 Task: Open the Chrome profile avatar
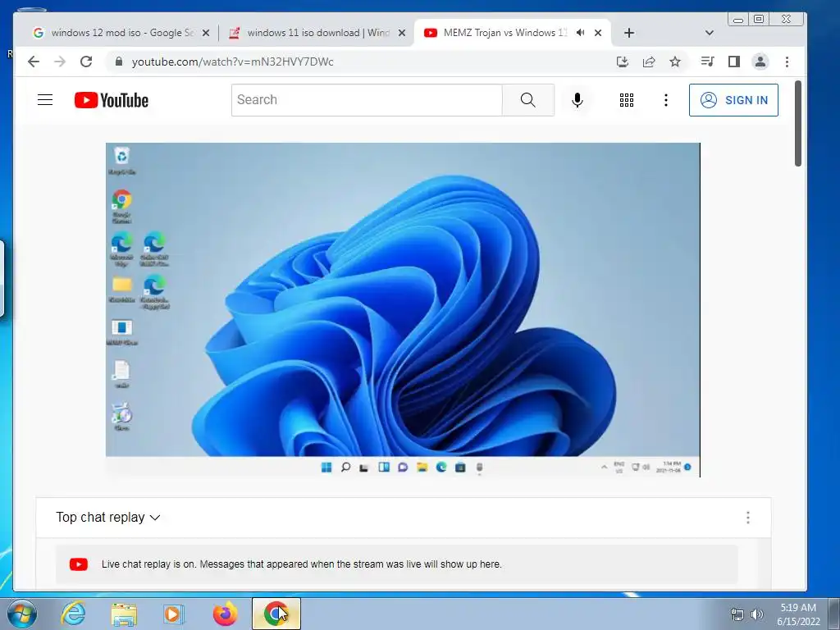point(760,62)
